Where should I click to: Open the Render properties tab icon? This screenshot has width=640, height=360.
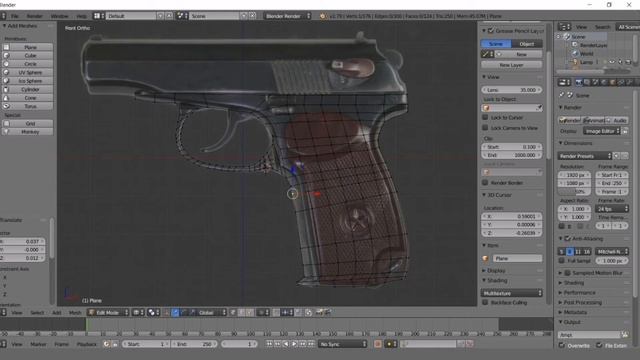click(x=578, y=82)
